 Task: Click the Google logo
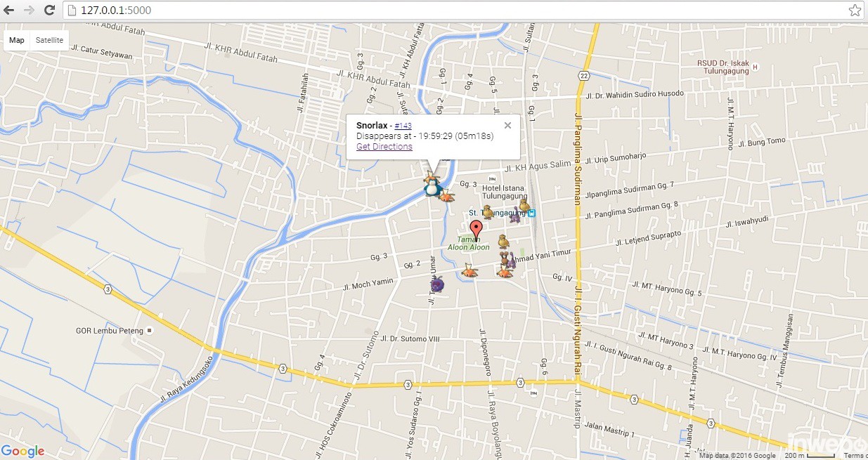pyautogui.click(x=23, y=451)
